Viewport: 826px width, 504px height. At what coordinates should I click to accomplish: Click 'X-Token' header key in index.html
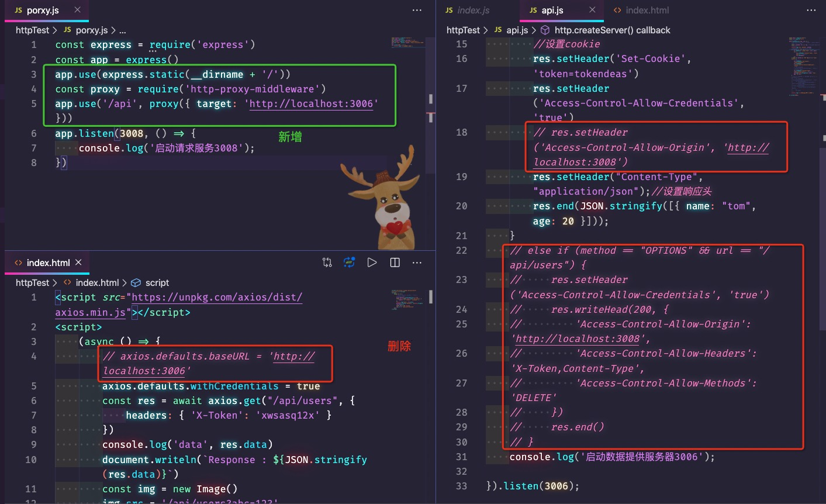(217, 416)
